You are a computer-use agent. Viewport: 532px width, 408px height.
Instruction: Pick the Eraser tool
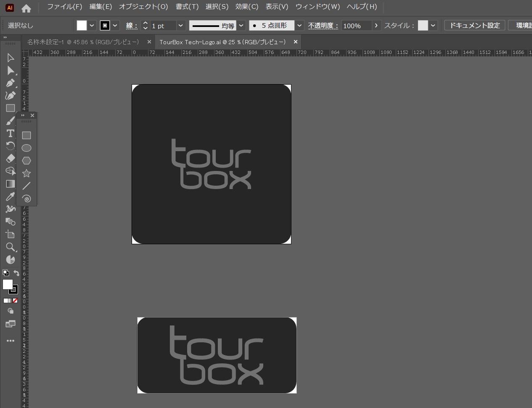pos(11,159)
